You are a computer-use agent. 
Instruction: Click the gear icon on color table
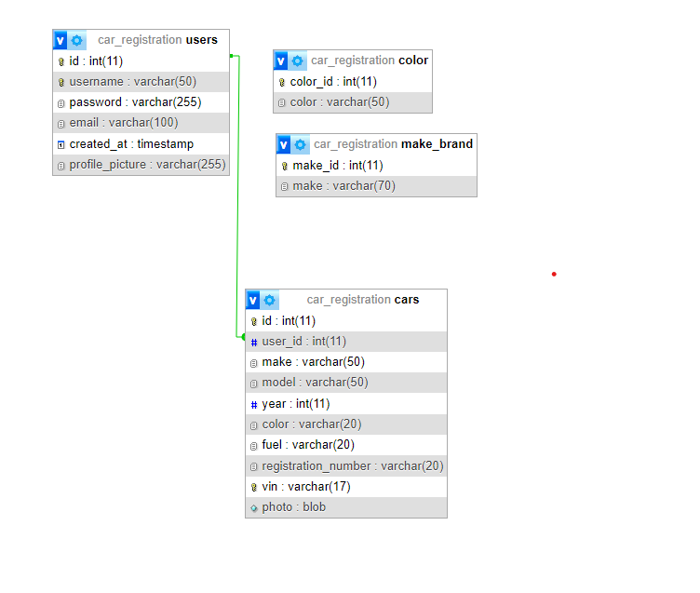[298, 61]
